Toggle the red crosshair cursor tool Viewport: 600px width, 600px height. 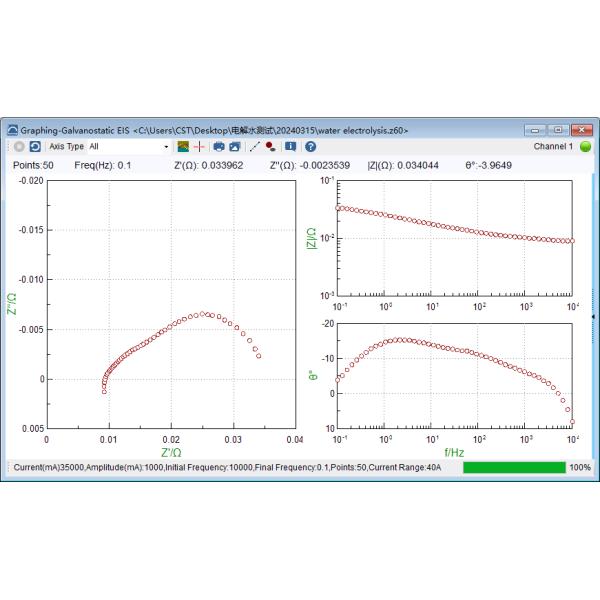click(x=199, y=147)
